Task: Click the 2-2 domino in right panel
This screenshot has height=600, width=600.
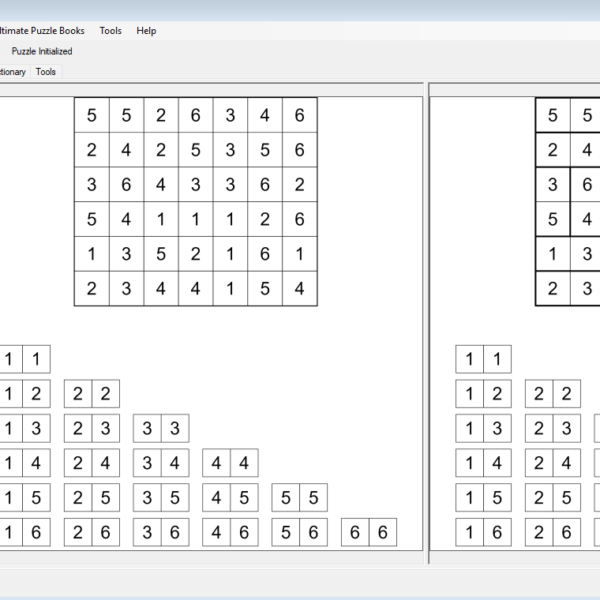Action: (553, 394)
